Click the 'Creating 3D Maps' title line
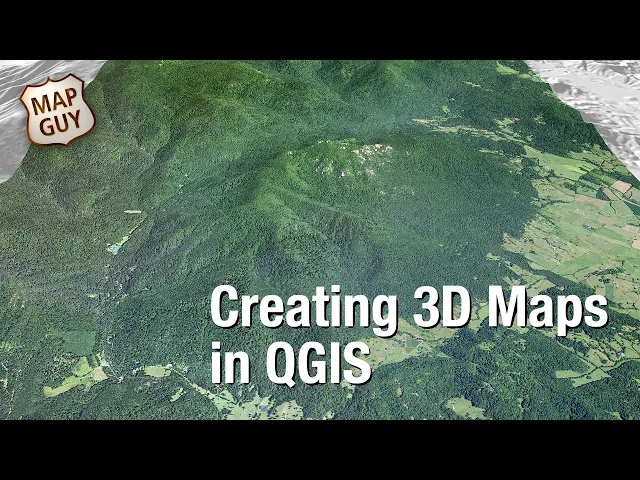Screen dimensions: 640x480 coord(409,309)
